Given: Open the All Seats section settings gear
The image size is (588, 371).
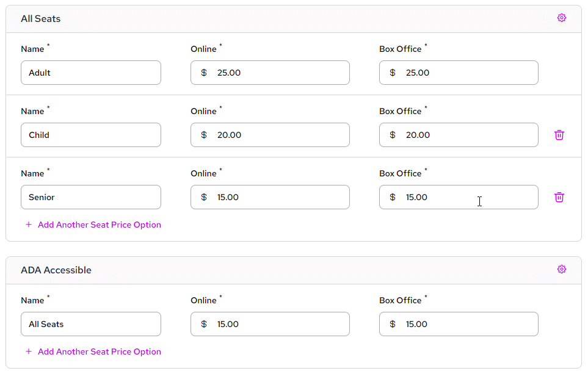Looking at the screenshot, I should click(561, 18).
